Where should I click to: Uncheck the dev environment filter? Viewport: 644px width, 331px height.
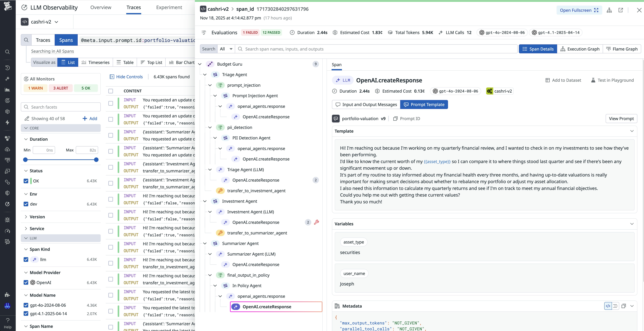tap(26, 204)
